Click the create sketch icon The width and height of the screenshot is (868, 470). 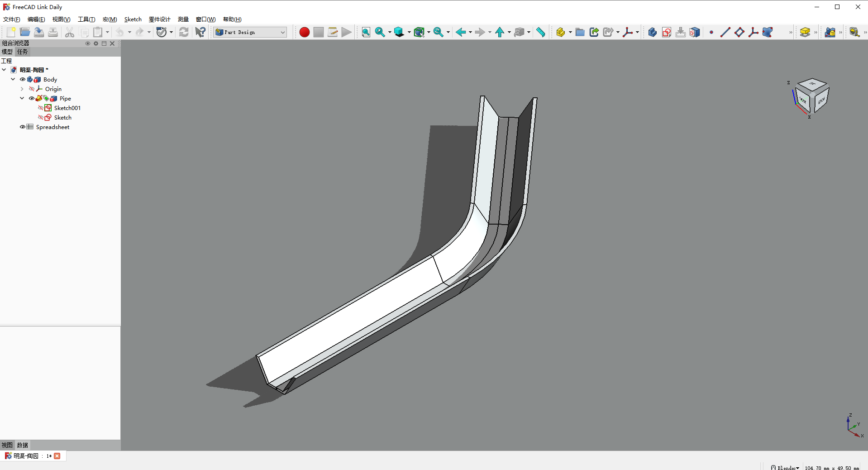point(666,32)
